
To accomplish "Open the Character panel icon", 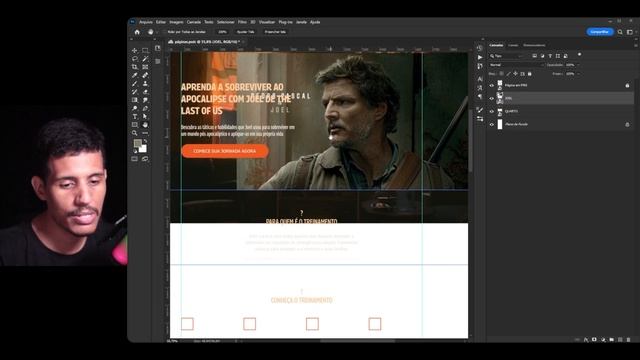I will [480, 79].
